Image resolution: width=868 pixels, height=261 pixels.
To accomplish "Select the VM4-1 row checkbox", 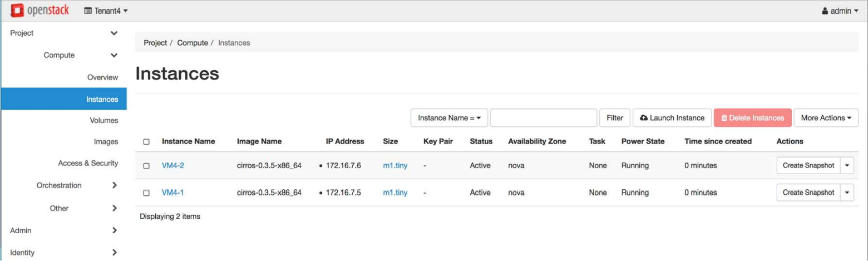I will click(146, 193).
